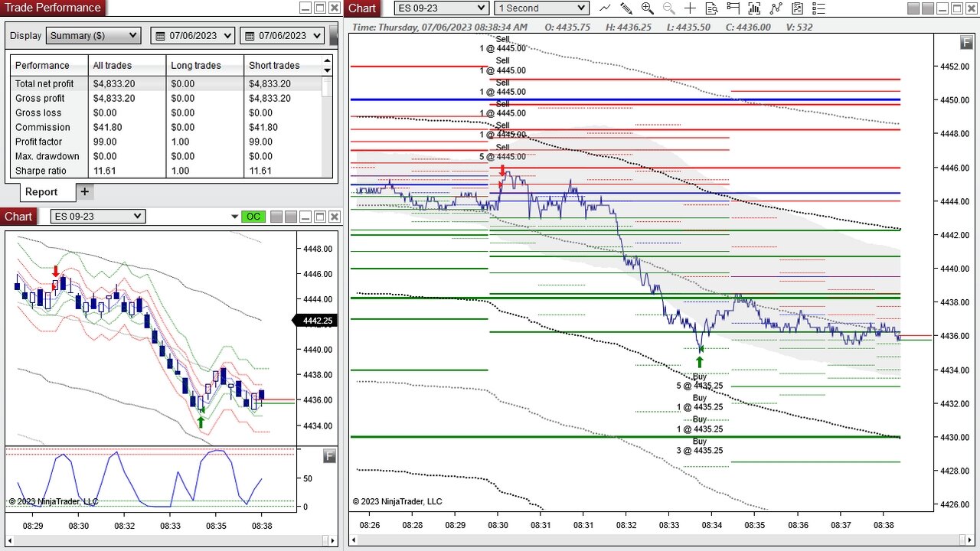Click the Chart tab of main chart window
This screenshot has width=980, height=551.
click(362, 8)
